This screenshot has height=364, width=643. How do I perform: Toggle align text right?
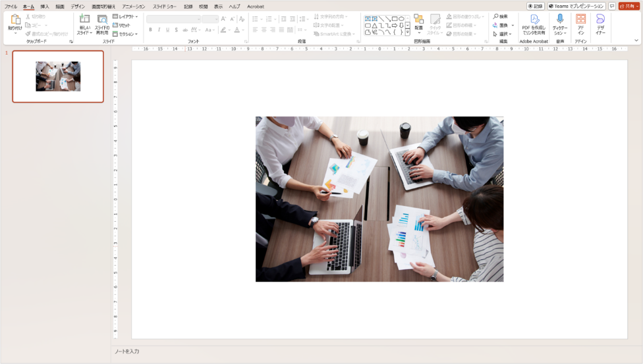[273, 30]
